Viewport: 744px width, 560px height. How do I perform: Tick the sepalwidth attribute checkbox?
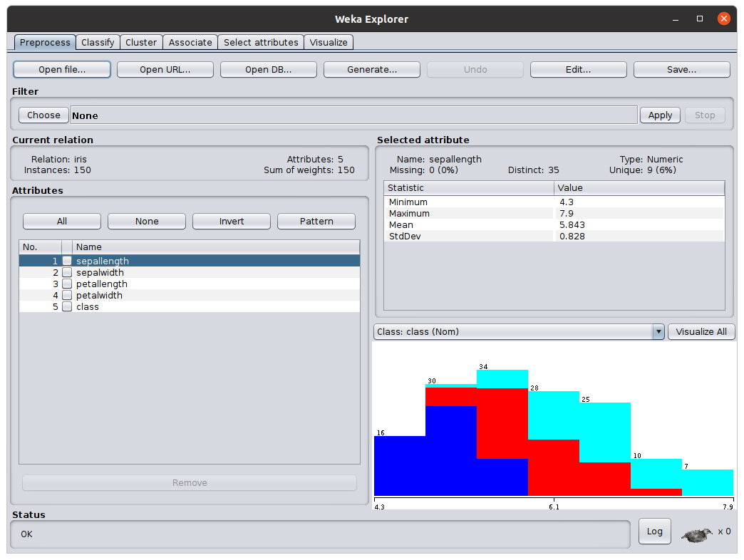point(67,272)
